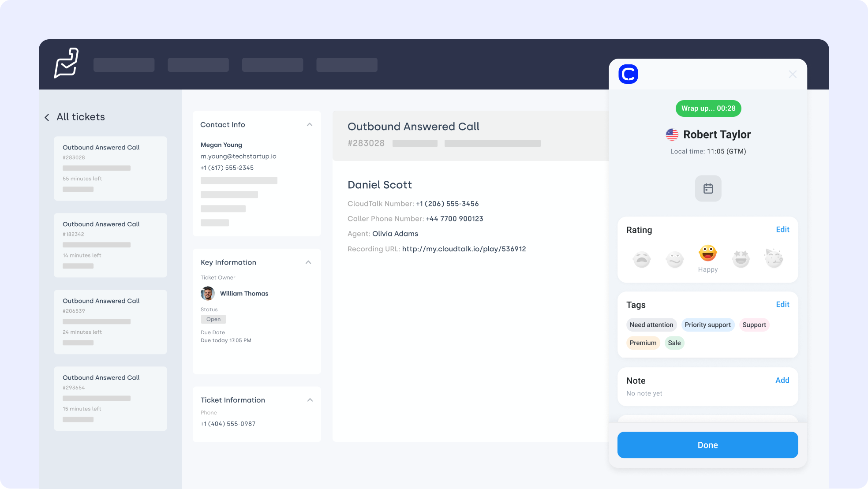868x489 pixels.
Task: Choose the Happy rating emoji
Action: [707, 254]
